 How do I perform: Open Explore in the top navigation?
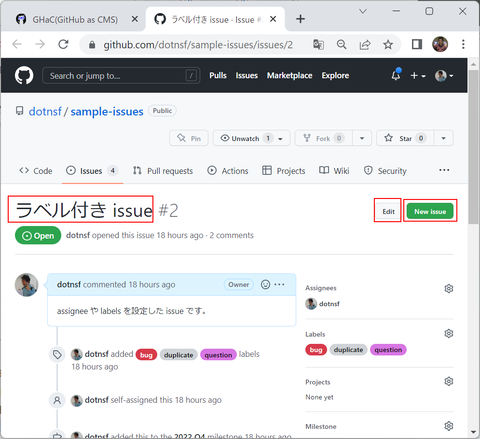tap(335, 76)
